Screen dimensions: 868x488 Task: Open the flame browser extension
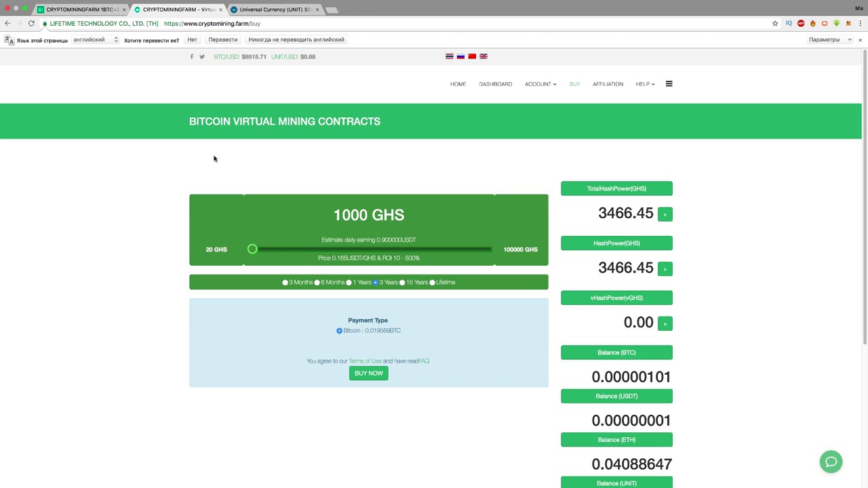coord(812,24)
